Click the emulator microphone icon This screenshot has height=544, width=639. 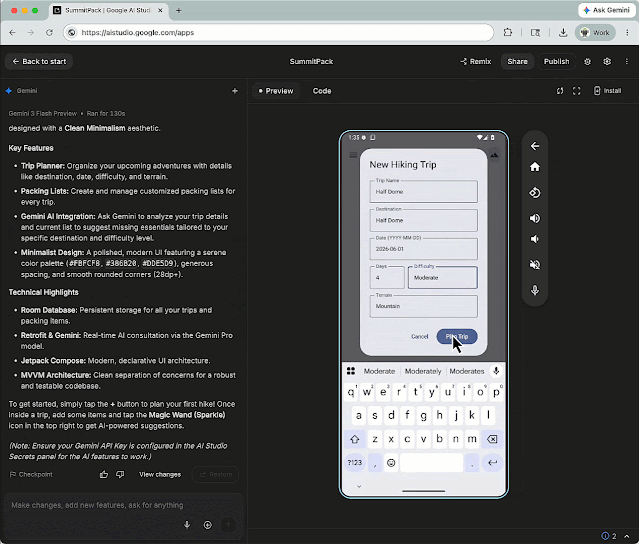(535, 290)
